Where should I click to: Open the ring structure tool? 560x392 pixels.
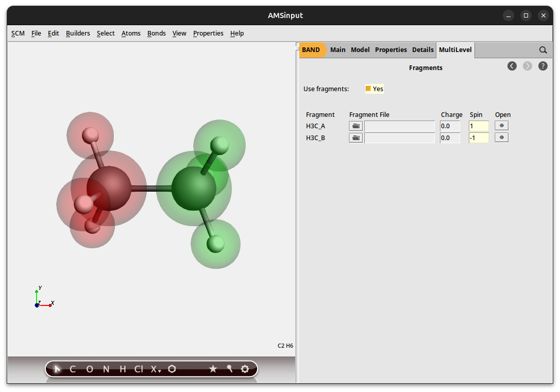click(172, 369)
